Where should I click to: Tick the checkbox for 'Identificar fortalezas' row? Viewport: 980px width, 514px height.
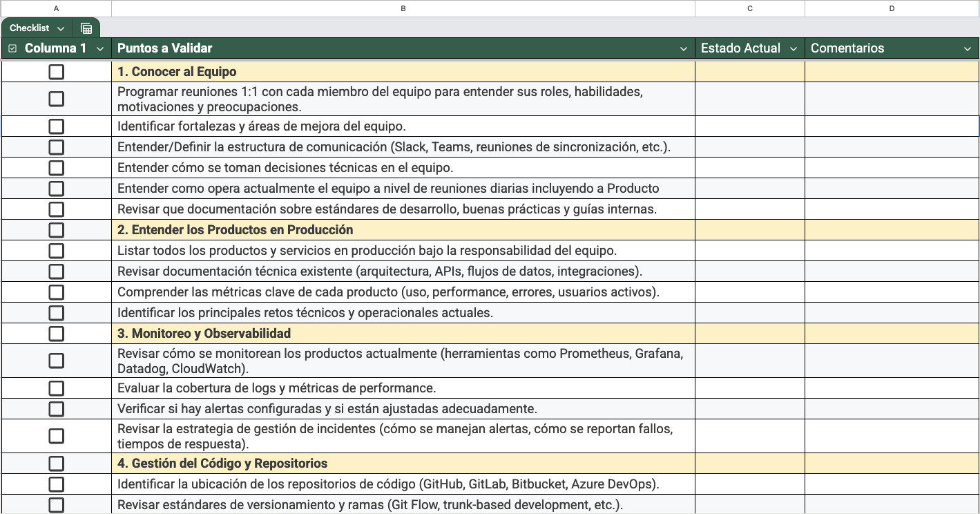pyautogui.click(x=56, y=126)
